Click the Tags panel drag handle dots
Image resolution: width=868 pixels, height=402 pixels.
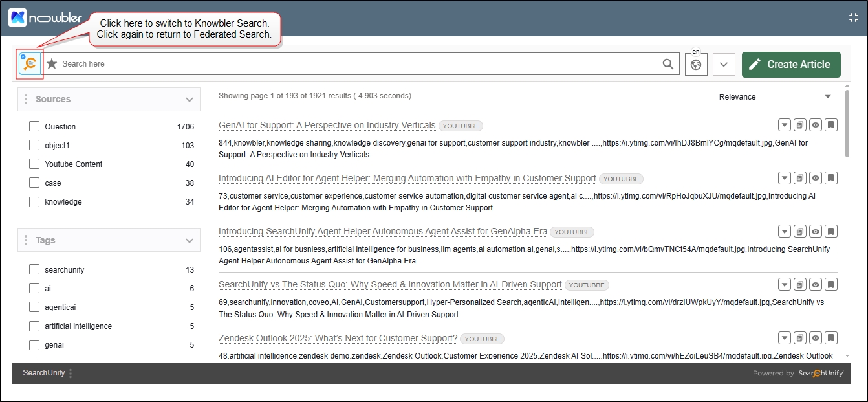[x=26, y=240]
